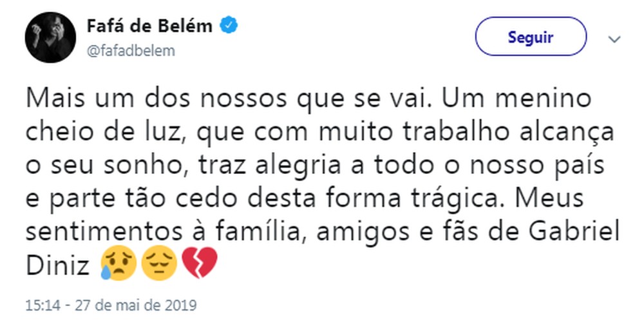Click the crying face emoji
This screenshot has width=644, height=326.
click(x=118, y=264)
